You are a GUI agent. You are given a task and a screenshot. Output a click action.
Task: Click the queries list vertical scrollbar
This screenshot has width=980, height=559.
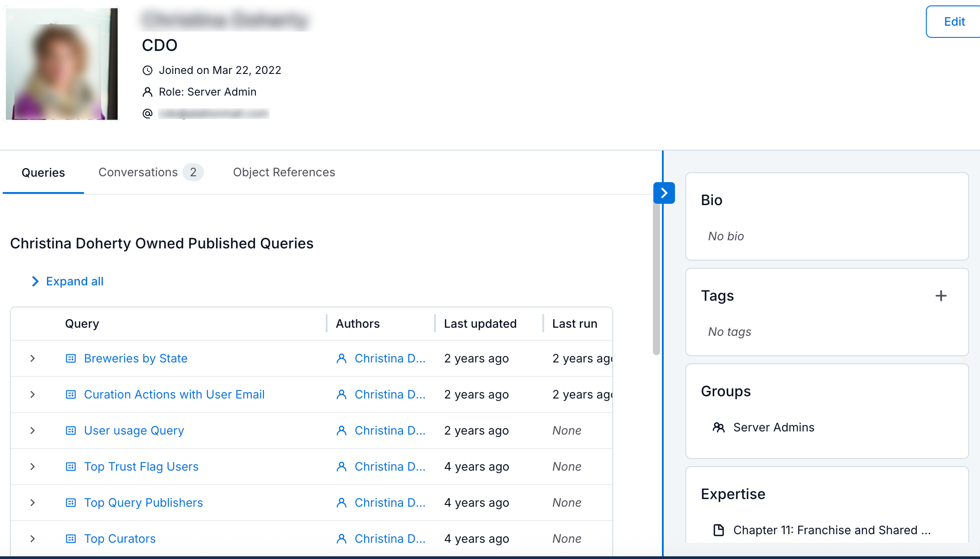click(x=656, y=279)
